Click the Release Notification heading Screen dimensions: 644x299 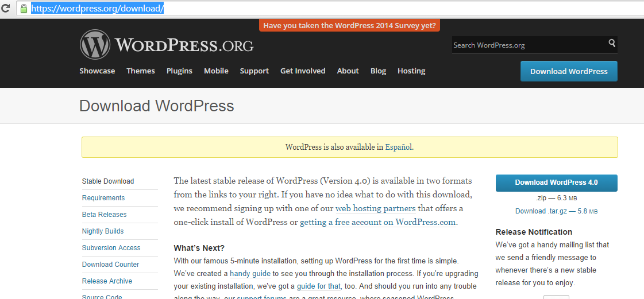point(534,232)
